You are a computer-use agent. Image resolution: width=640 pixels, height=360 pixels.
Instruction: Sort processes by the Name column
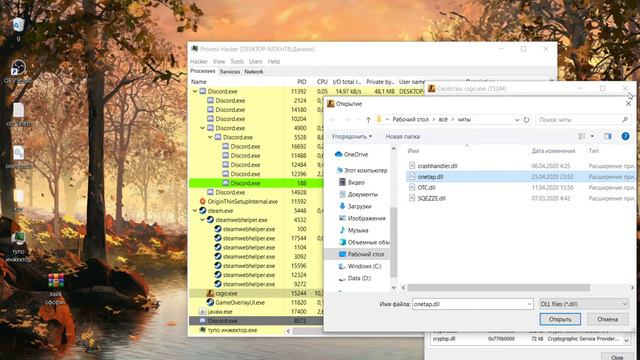(199, 82)
